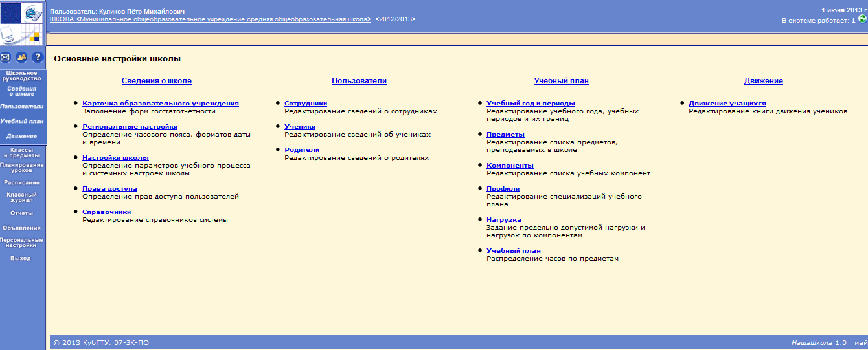Click the НашаШкола 1.0 footer text

(x=819, y=342)
